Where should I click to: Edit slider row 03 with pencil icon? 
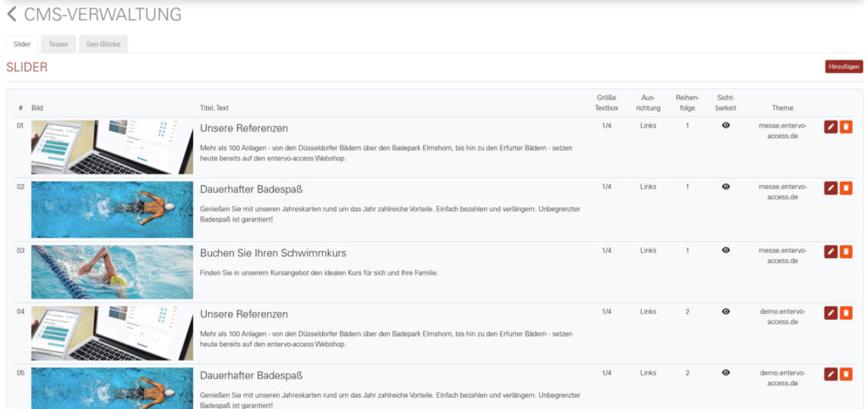[831, 252]
